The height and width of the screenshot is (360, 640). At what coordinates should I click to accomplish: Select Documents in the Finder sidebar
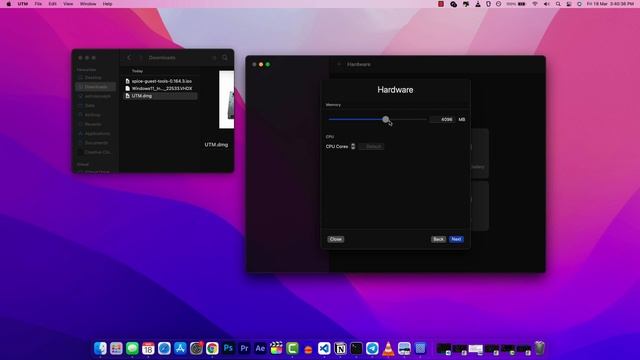[96, 143]
